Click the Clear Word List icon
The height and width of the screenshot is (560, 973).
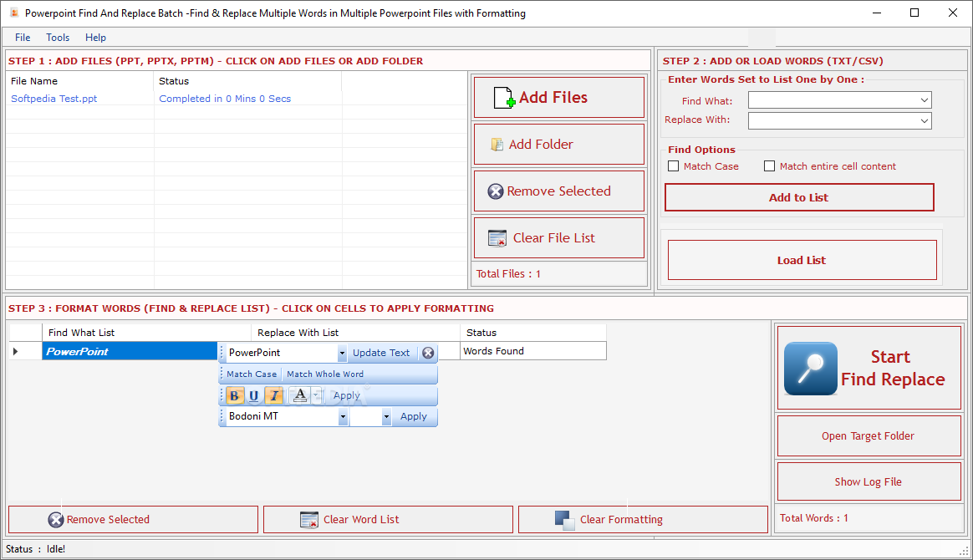point(309,520)
